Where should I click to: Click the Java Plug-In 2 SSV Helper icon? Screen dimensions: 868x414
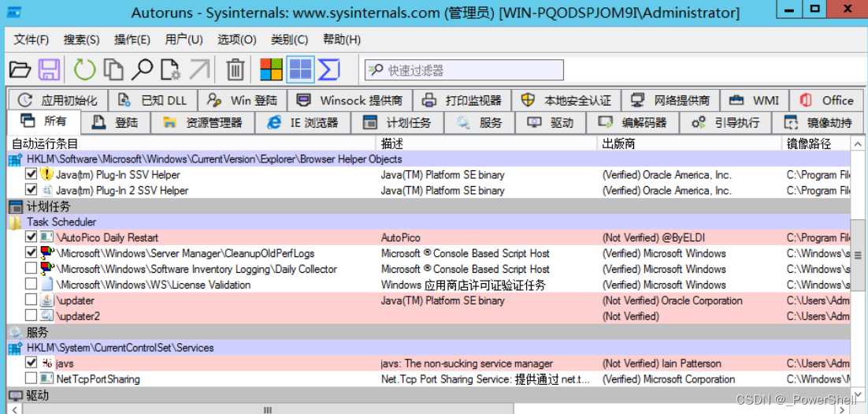click(x=46, y=190)
